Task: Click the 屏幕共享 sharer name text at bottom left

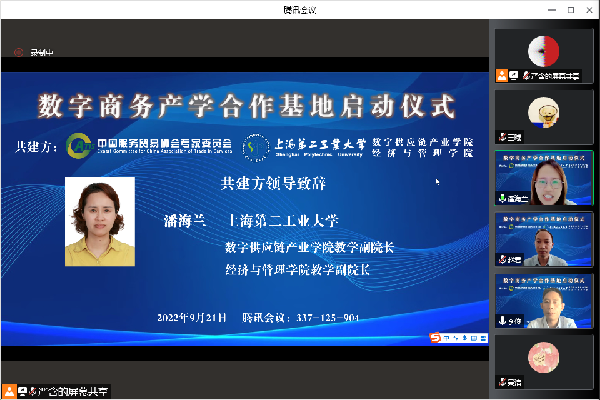Action: (x=73, y=392)
